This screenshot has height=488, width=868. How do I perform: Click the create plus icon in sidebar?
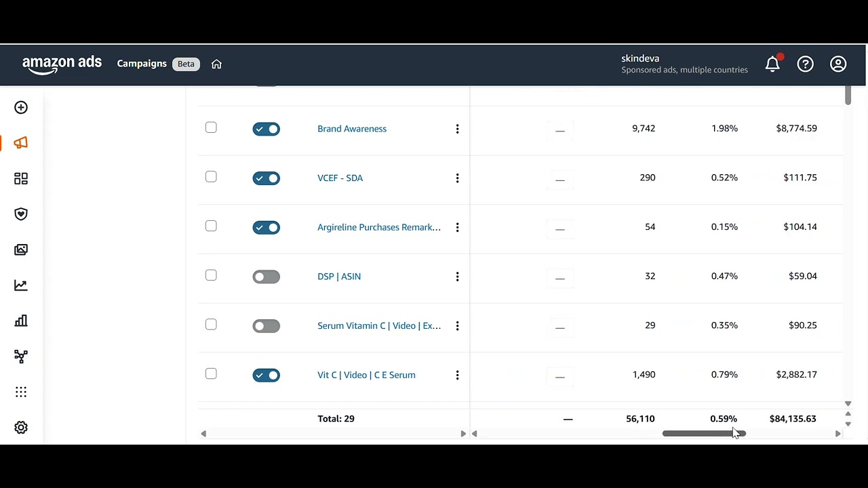[x=21, y=107]
